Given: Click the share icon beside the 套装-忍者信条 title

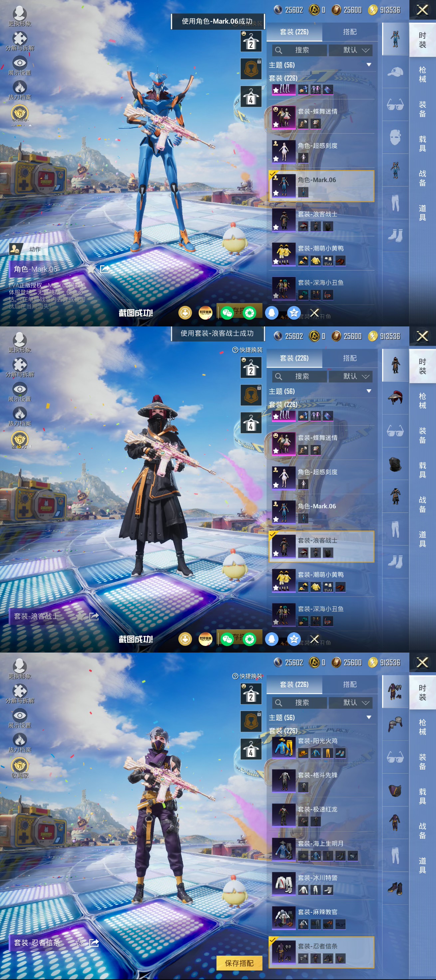Looking at the screenshot, I should (94, 942).
